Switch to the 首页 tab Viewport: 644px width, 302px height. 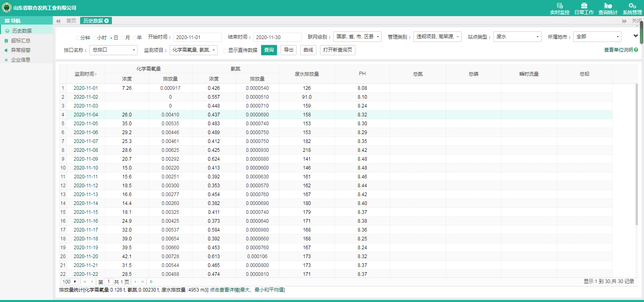pos(71,21)
